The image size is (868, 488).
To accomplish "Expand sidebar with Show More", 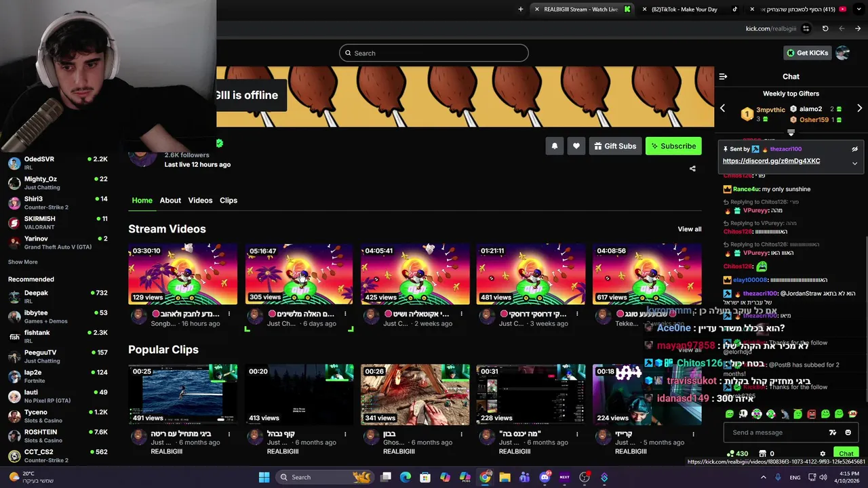I will coord(23,262).
